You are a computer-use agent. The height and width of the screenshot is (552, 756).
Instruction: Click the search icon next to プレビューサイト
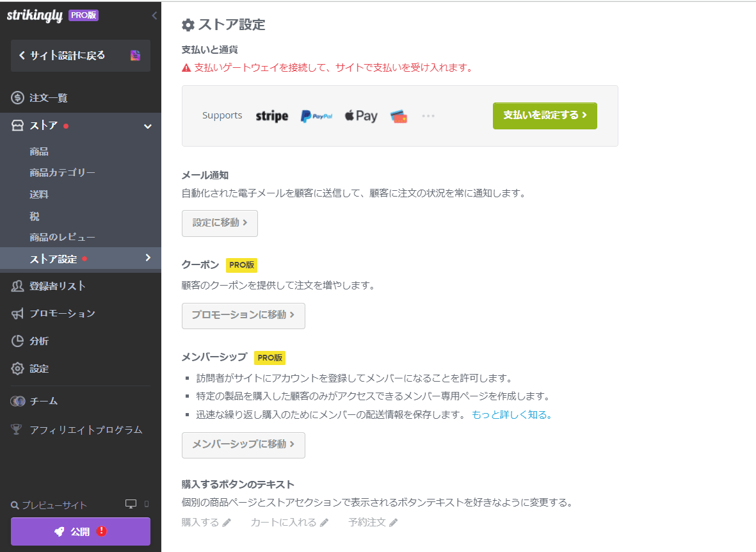click(14, 505)
